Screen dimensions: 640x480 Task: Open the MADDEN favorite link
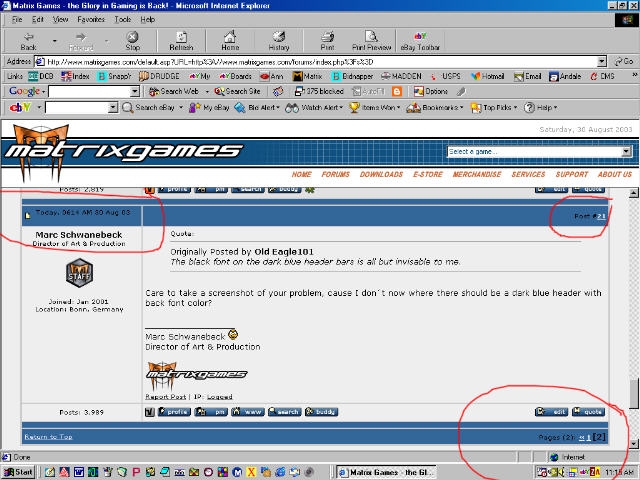(x=402, y=76)
